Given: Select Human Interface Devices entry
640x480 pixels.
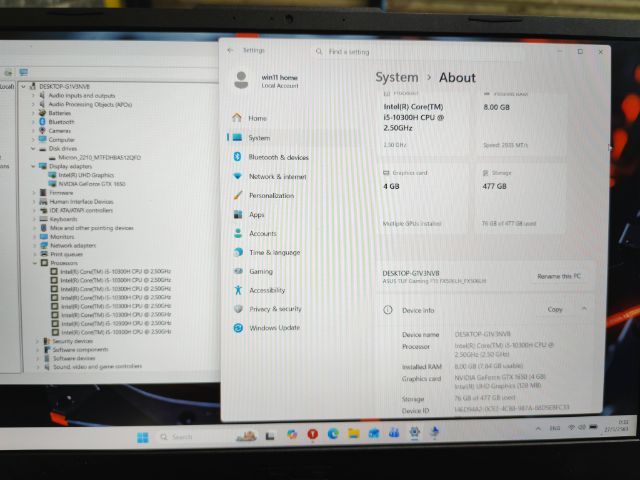Looking at the screenshot, I should 81,202.
